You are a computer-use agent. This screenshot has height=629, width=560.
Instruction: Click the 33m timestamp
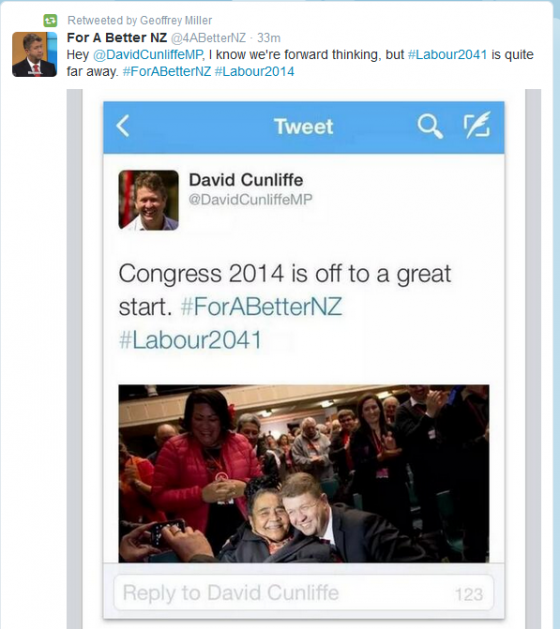pyautogui.click(x=269, y=38)
